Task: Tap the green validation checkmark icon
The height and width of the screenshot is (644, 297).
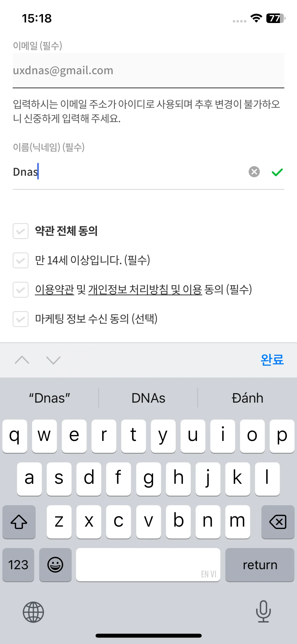Action: click(277, 172)
